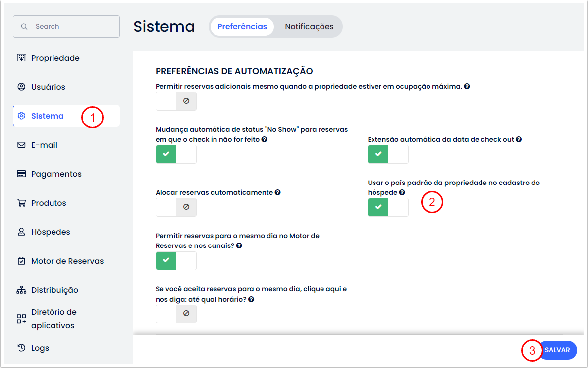Click the Search input field

point(66,27)
